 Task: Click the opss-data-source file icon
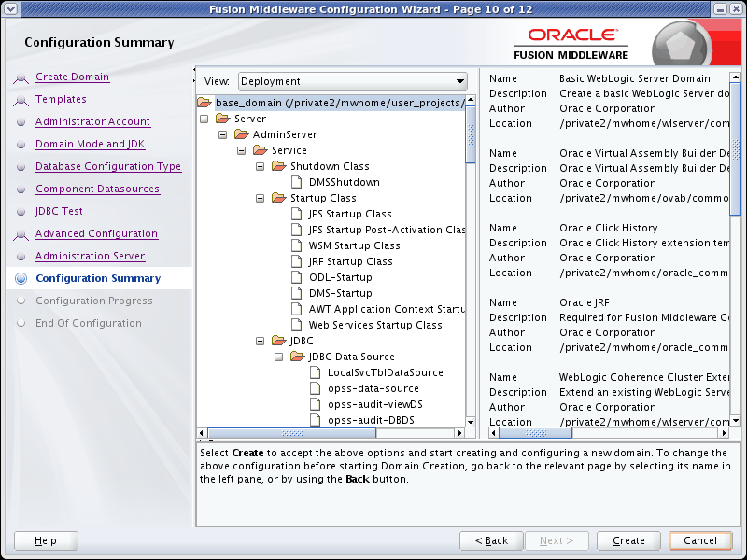point(315,388)
